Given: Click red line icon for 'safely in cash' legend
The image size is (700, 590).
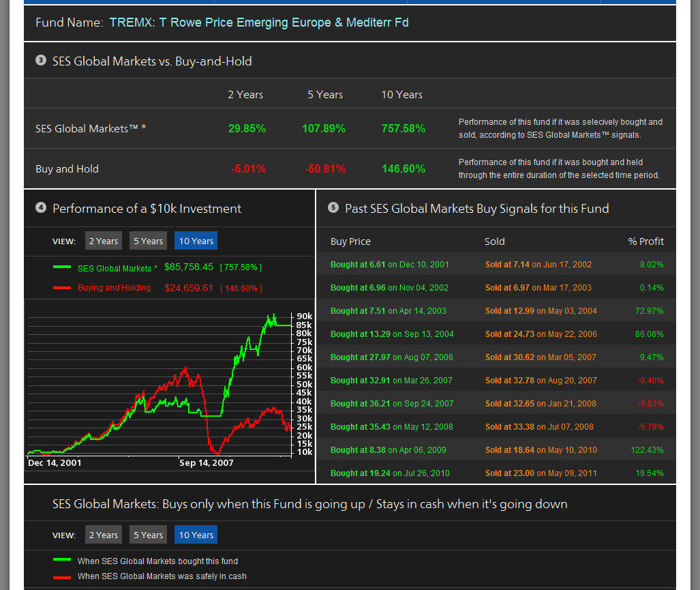Looking at the screenshot, I should pyautogui.click(x=61, y=576).
